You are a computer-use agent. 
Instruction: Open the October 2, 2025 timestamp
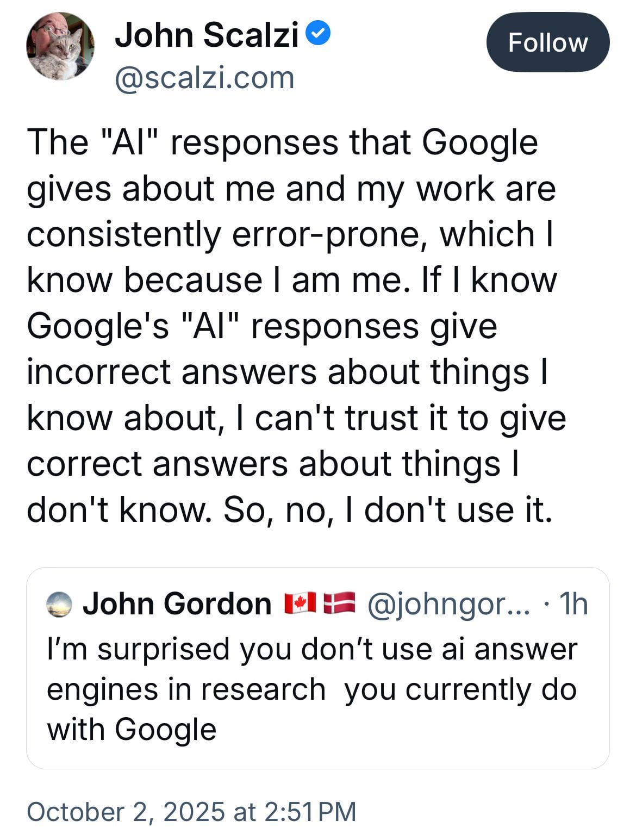click(125, 812)
